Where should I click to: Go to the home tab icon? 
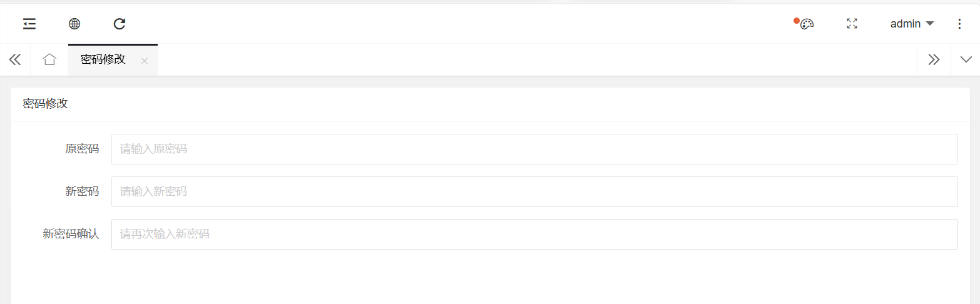tap(49, 59)
